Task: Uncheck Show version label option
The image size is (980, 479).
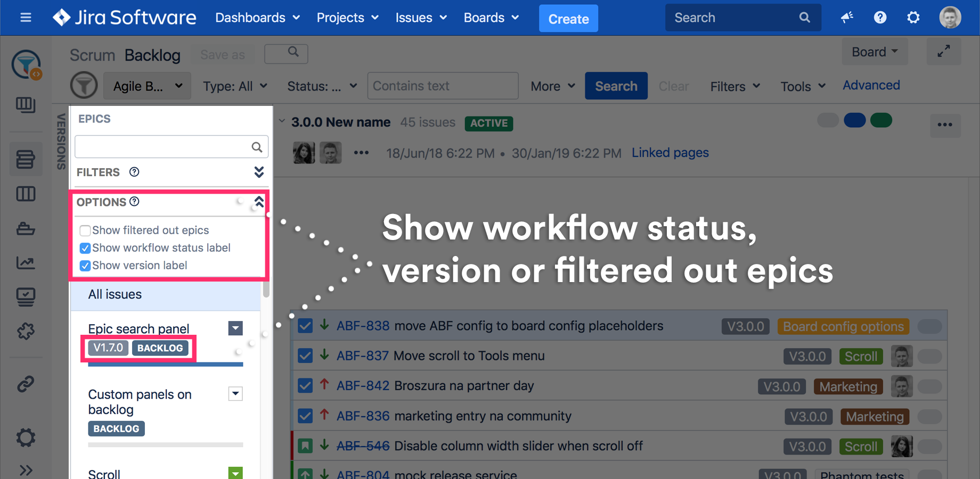Action: point(85,266)
